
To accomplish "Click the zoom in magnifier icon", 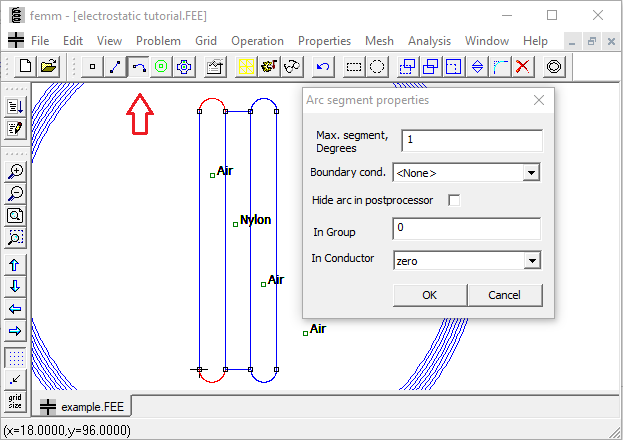I will point(15,171).
